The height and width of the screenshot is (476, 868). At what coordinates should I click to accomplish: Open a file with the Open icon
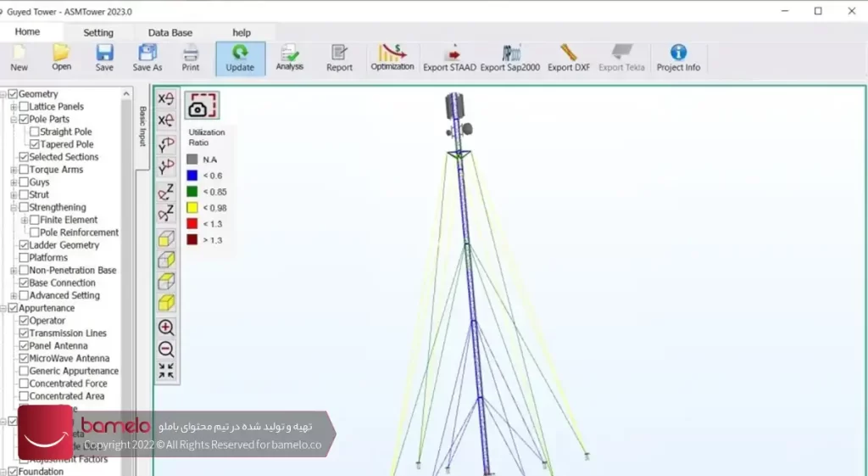[x=61, y=58]
